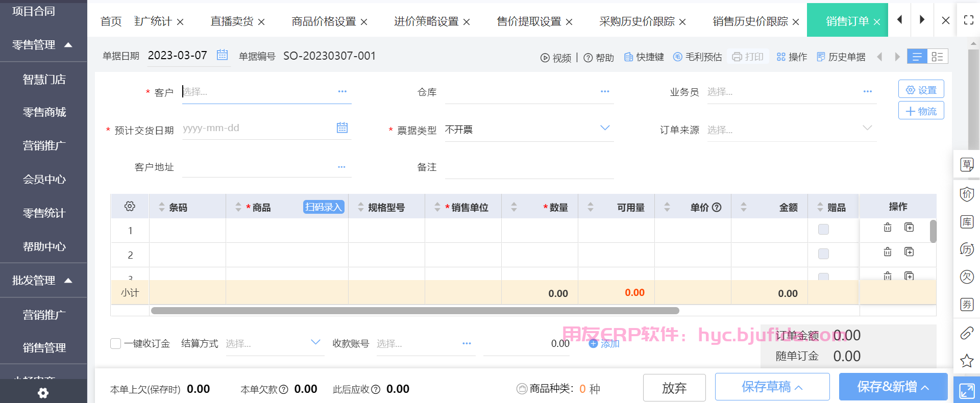Open the 帮助 help link

pos(599,58)
